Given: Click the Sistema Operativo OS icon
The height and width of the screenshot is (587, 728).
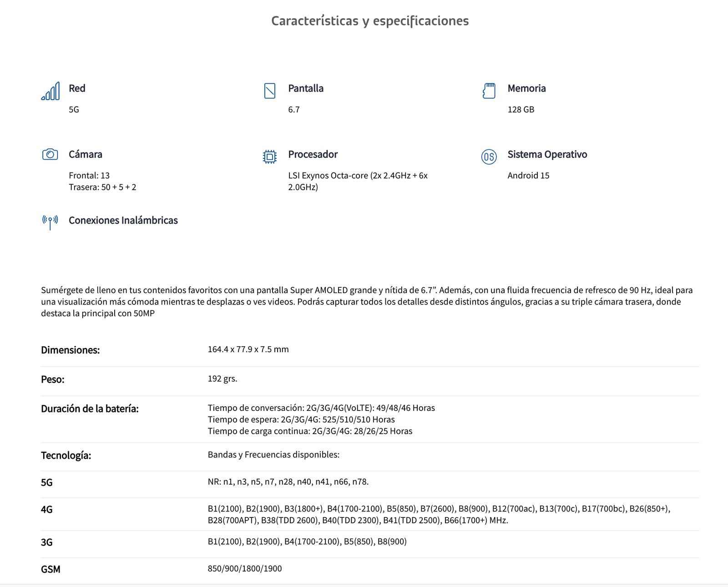Looking at the screenshot, I should [489, 157].
